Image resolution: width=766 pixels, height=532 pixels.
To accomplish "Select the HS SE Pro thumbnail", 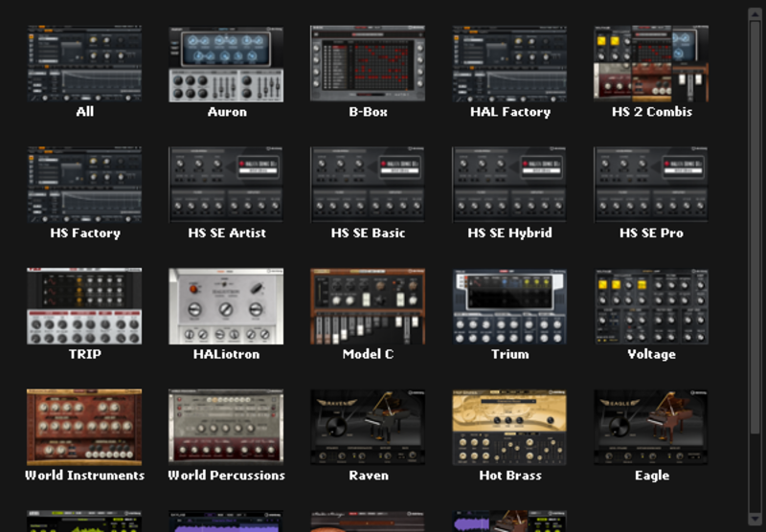I will (x=651, y=185).
